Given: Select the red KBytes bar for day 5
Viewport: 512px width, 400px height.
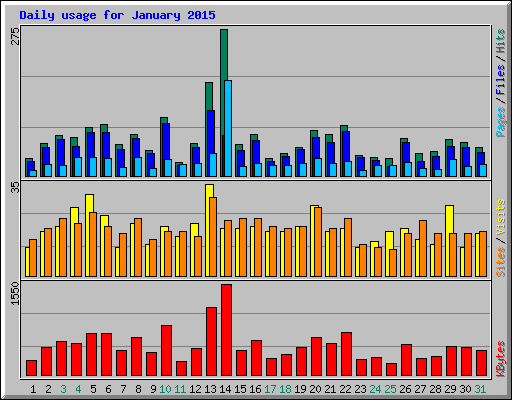Looking at the screenshot, I should pyautogui.click(x=91, y=354).
